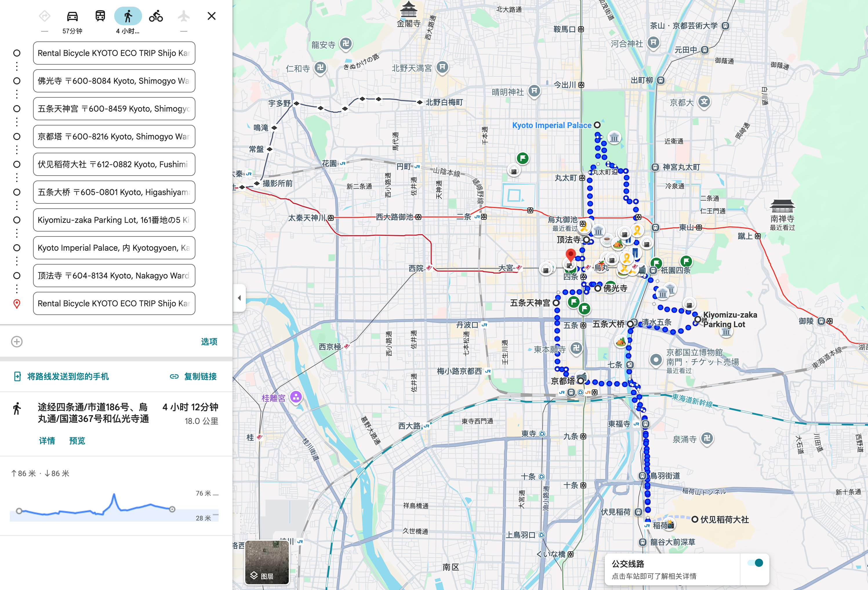
Task: Select public transit travel mode icon
Action: (x=100, y=17)
